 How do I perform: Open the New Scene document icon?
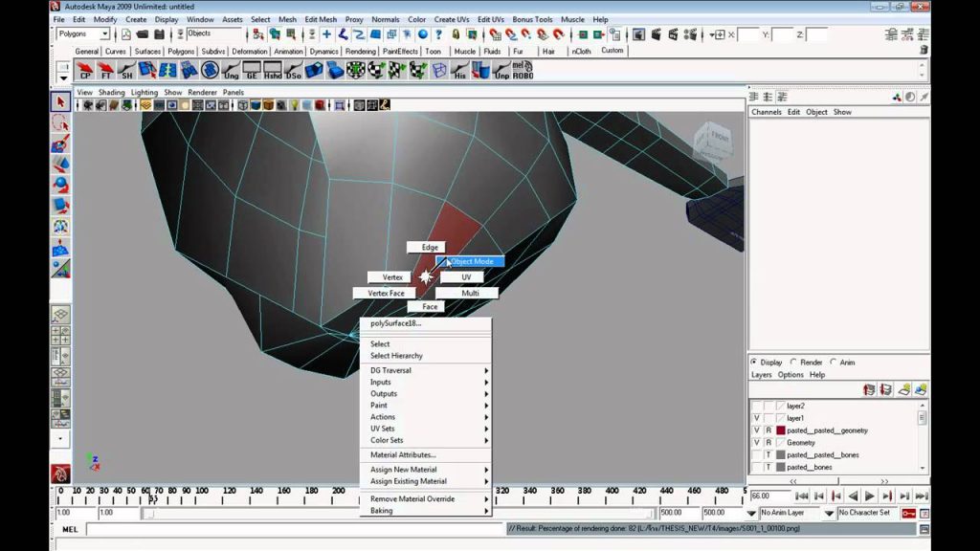coord(126,34)
